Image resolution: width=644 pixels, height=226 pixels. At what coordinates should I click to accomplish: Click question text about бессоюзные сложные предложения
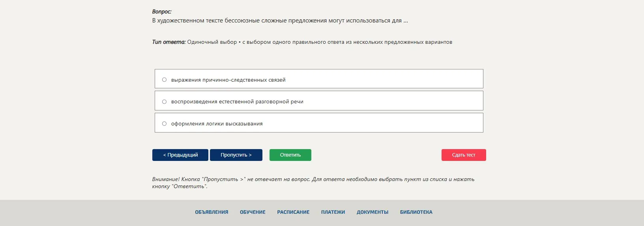[280, 21]
